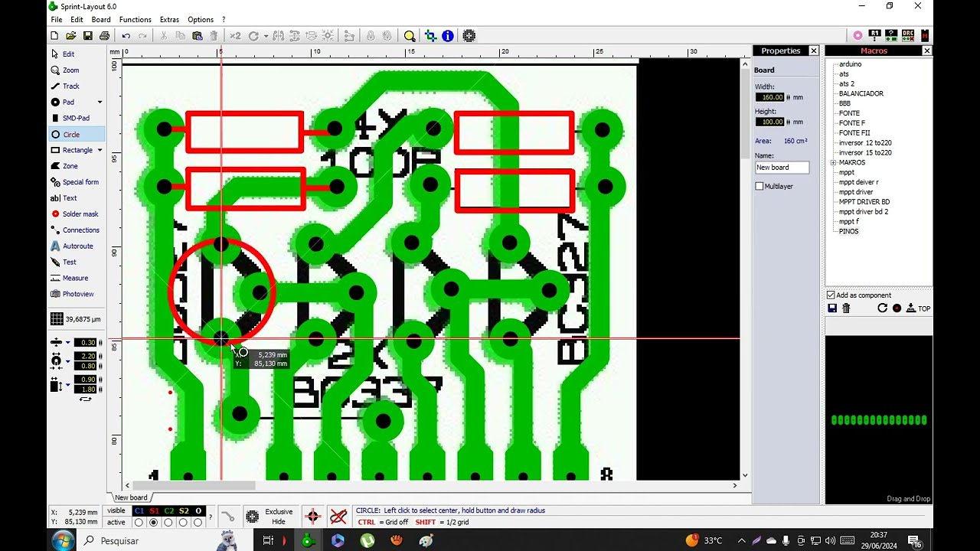980x551 pixels.
Task: Select the arduino macro
Action: pos(850,64)
